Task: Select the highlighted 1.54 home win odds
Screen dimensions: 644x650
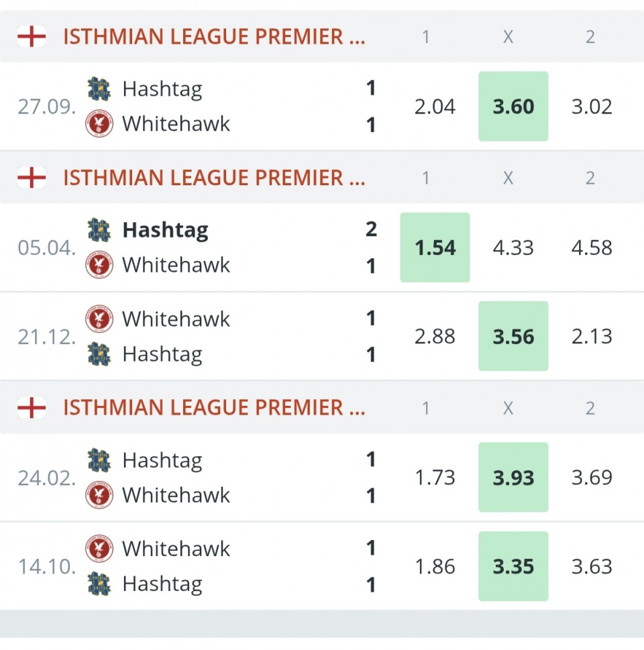Action: coord(435,248)
